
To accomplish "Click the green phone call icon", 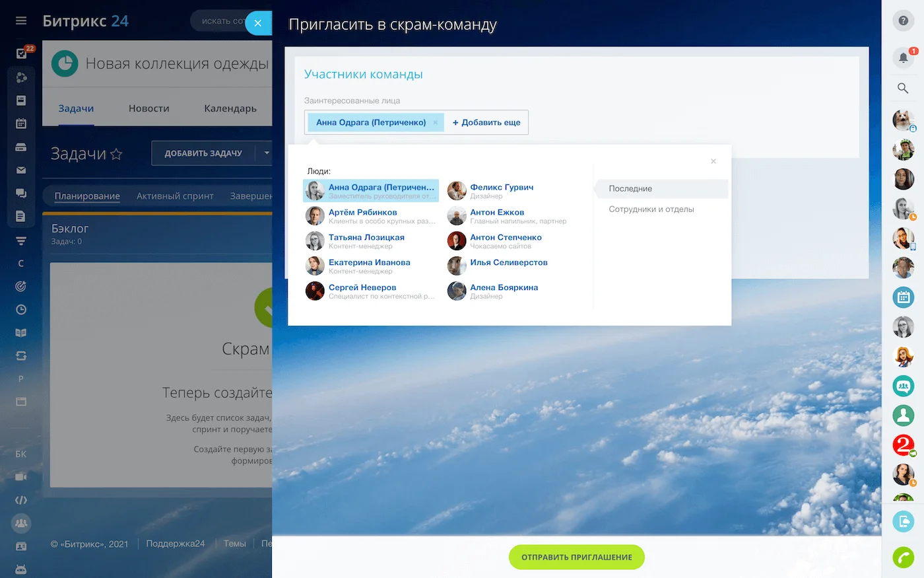I will (x=903, y=557).
